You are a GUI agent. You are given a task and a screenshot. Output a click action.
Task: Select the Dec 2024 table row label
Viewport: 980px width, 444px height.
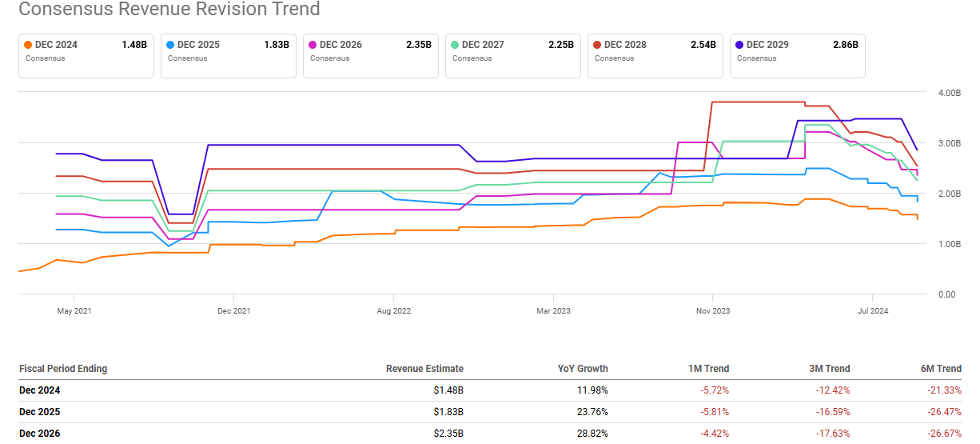40,390
